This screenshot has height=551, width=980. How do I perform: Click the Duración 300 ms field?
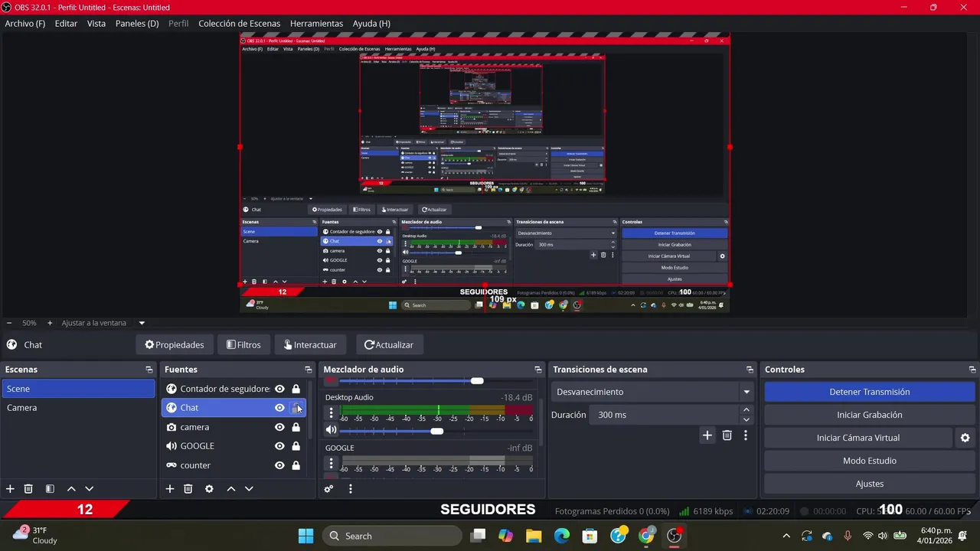[665, 415]
